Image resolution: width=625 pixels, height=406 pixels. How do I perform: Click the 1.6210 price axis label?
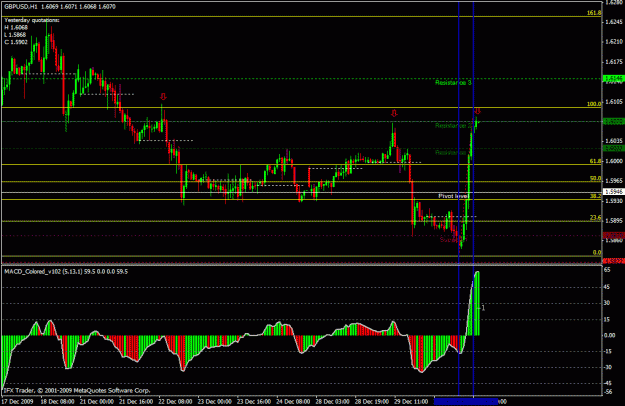pyautogui.click(x=614, y=41)
